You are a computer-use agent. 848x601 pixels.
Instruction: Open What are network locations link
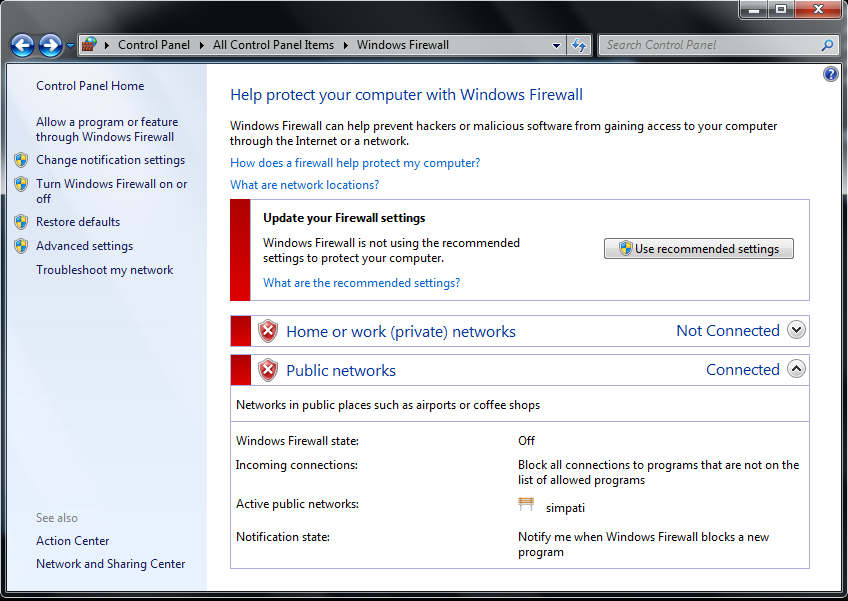pyautogui.click(x=304, y=185)
